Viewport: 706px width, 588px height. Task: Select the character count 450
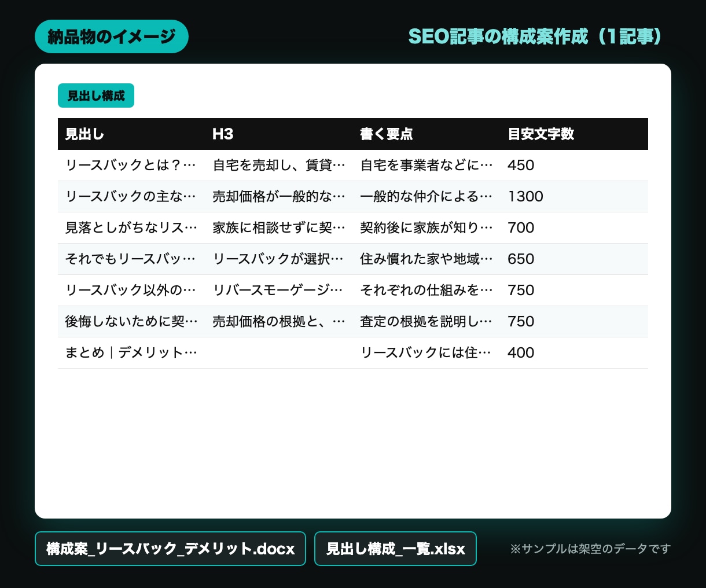(x=521, y=166)
